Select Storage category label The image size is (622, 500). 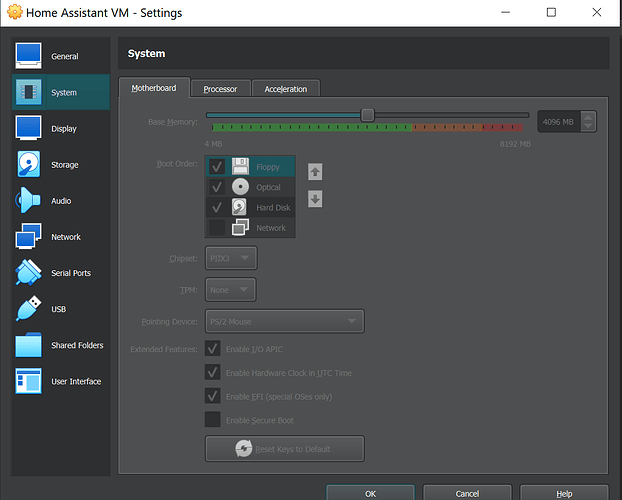pos(65,165)
